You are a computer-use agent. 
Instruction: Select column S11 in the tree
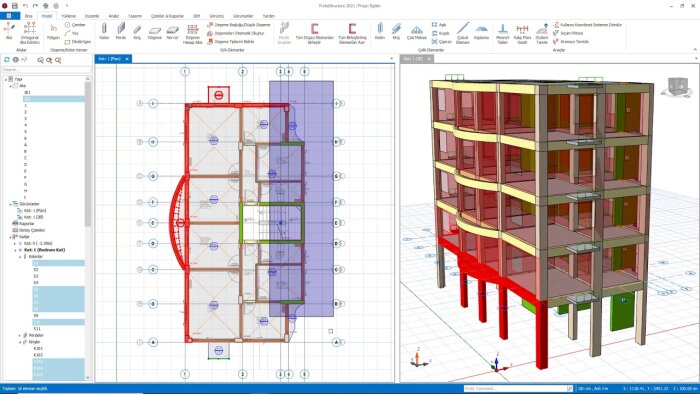pyautogui.click(x=38, y=329)
